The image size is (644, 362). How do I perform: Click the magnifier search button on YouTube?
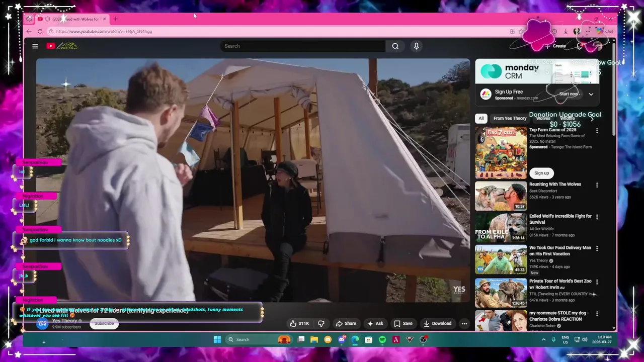coord(395,46)
